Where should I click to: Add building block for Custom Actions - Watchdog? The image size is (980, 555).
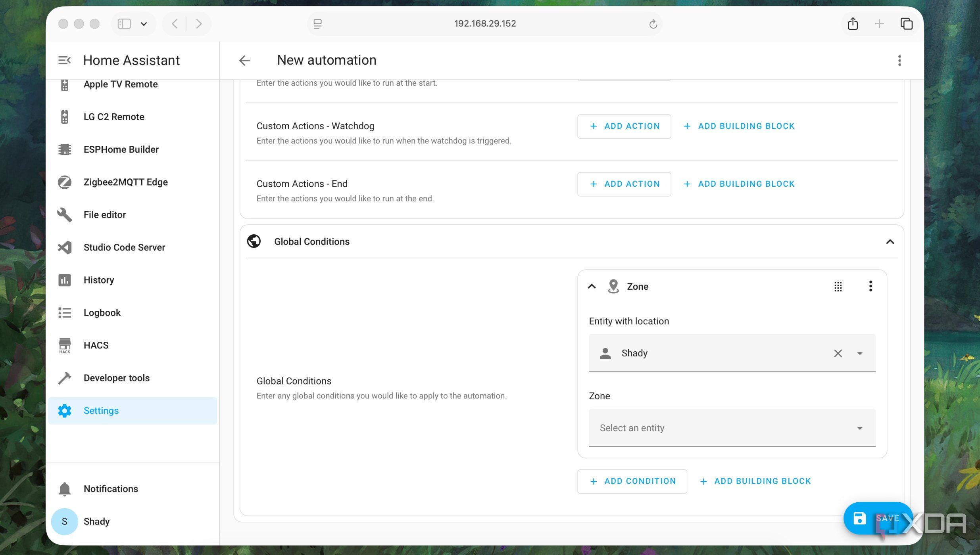[739, 126]
